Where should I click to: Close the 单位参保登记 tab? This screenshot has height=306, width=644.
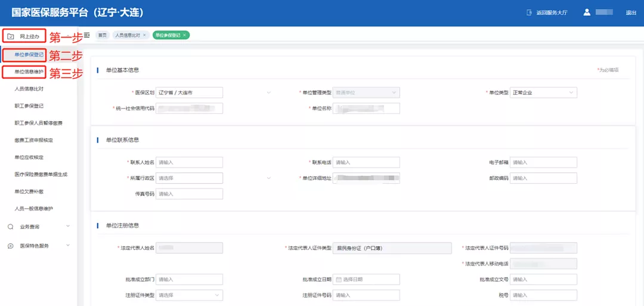click(185, 36)
